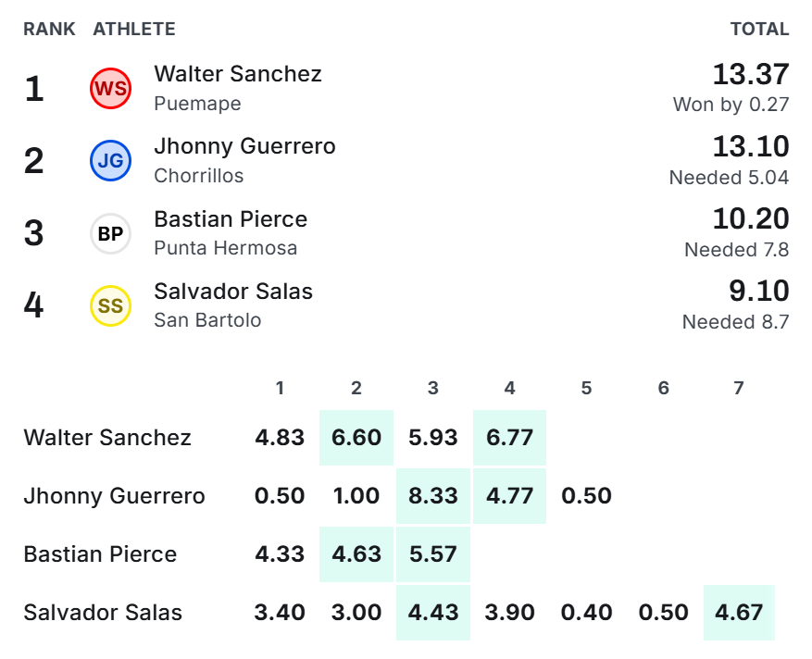This screenshot has height=659, width=812.
Task: Click the wave 3 column header
Action: 433,388
